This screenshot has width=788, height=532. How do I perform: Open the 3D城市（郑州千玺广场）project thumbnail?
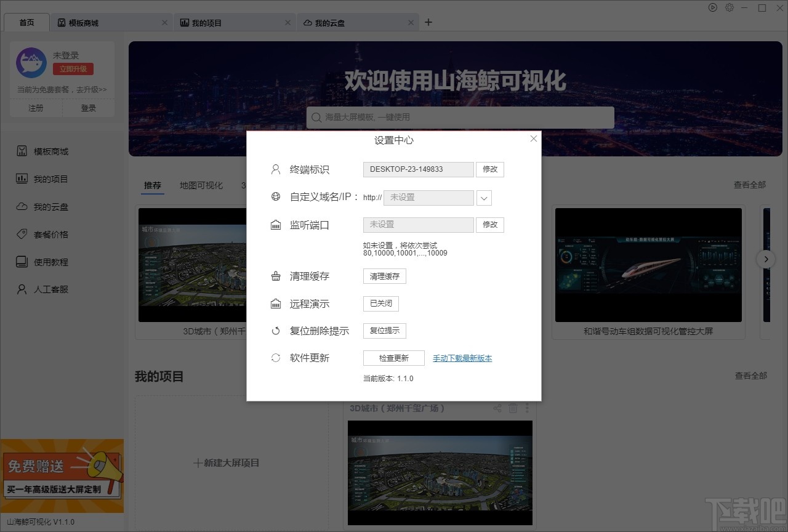tap(440, 473)
